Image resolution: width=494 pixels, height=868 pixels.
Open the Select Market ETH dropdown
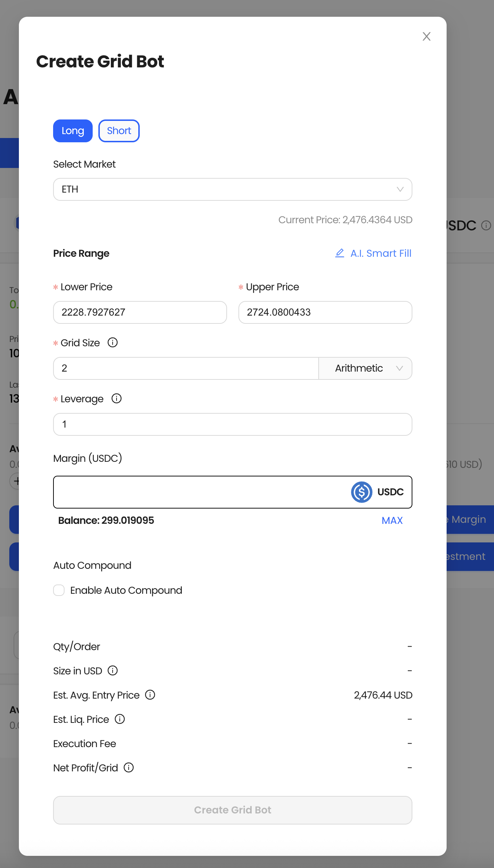[233, 189]
